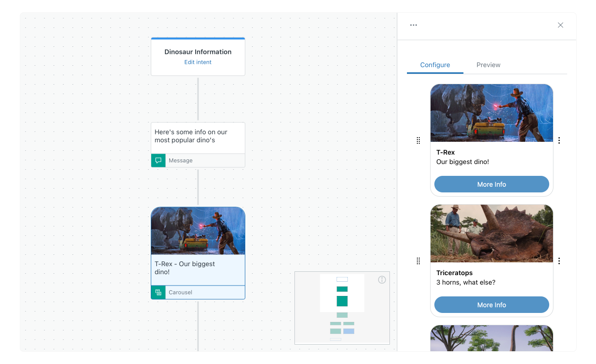596x364 pixels.
Task: Select the Carousel node icon
Action: 158,293
